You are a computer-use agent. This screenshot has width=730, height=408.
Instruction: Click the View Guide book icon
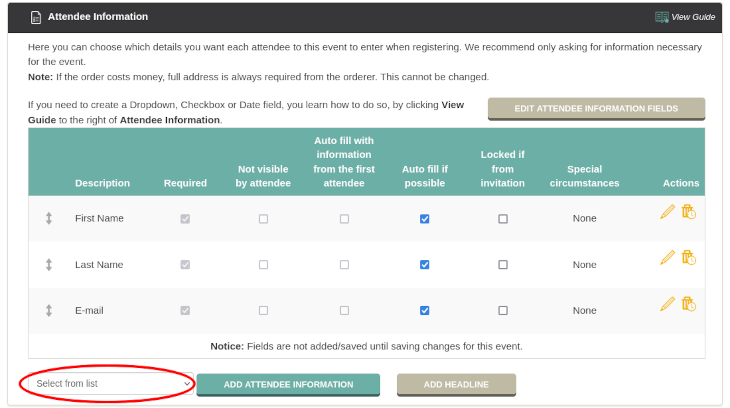click(662, 17)
